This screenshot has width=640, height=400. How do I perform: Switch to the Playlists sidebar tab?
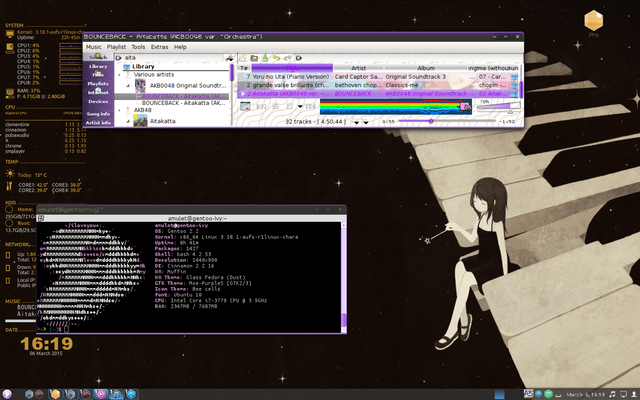98,85
